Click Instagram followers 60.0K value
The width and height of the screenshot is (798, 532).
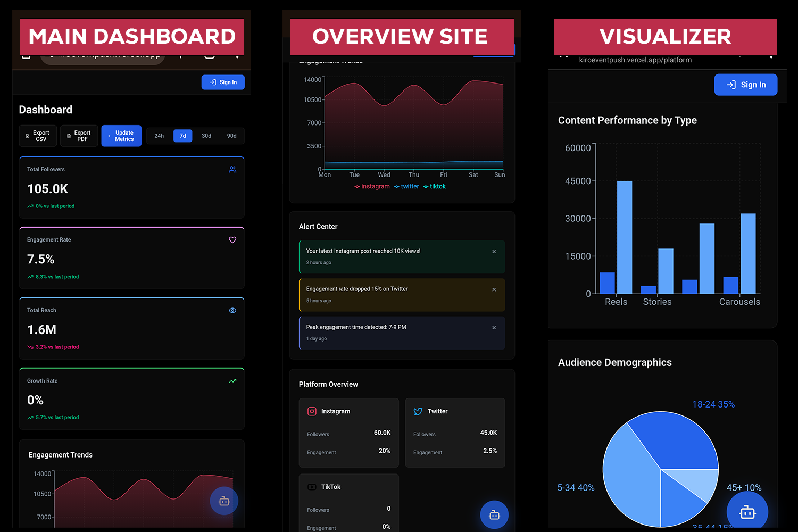pos(382,433)
